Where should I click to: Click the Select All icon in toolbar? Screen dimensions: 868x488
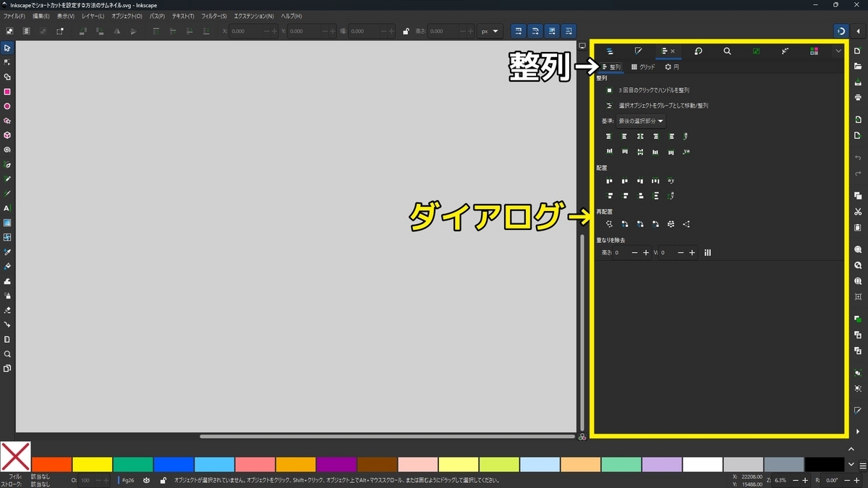coord(9,31)
